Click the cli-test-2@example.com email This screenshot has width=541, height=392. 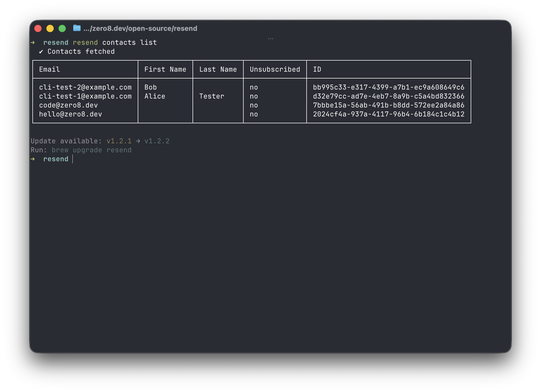tap(85, 87)
